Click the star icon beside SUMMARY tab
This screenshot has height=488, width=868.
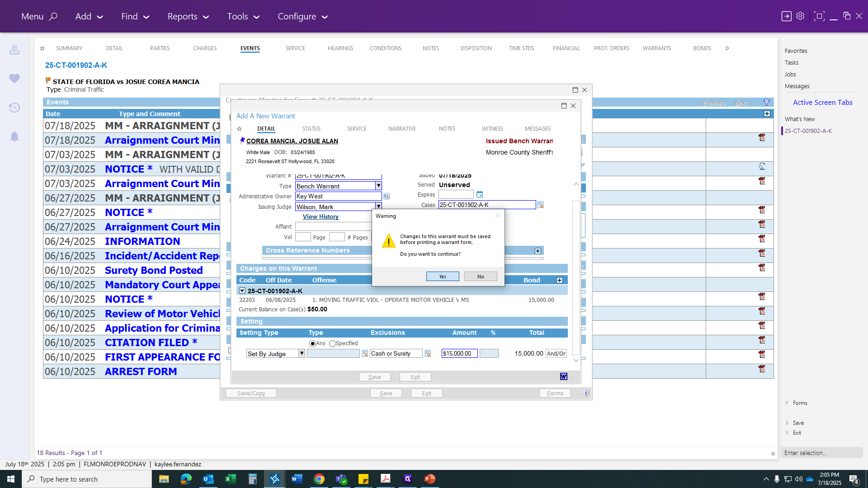42,48
